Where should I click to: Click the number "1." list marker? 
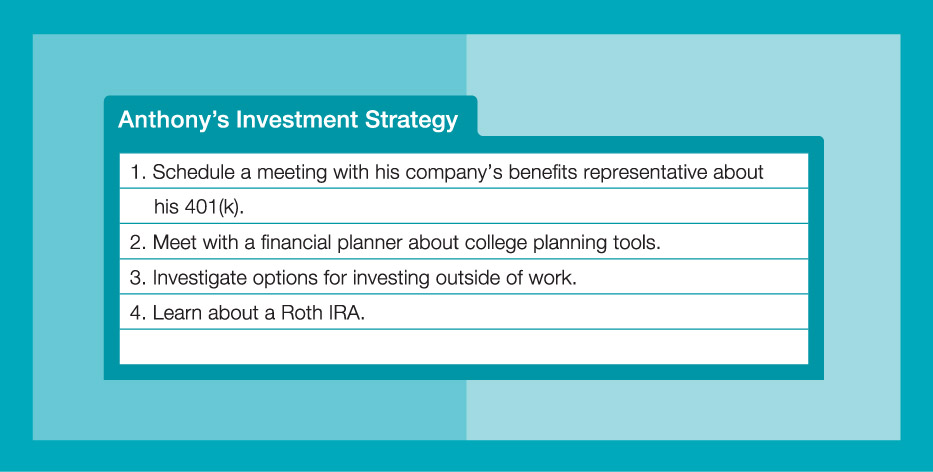click(137, 172)
